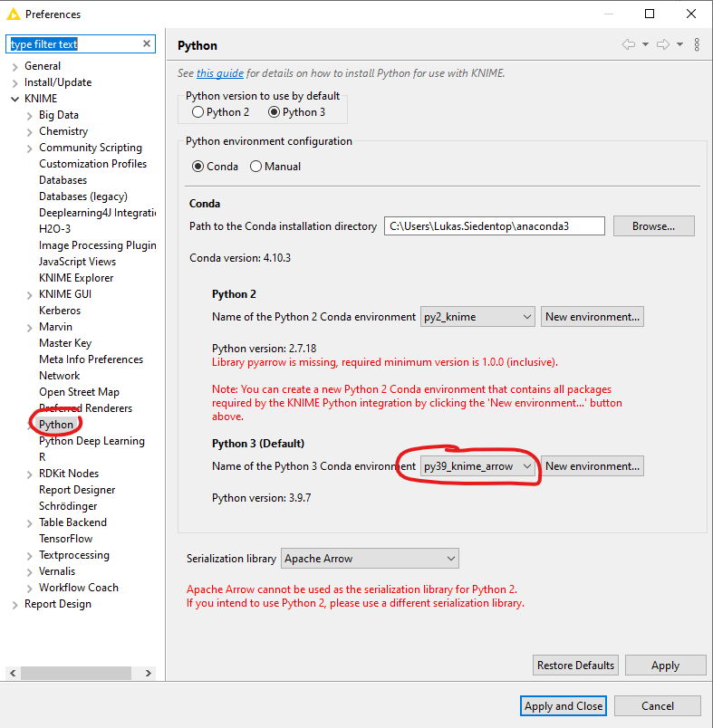713x728 pixels.
Task: Click the Conda installation path field
Action: click(x=495, y=226)
